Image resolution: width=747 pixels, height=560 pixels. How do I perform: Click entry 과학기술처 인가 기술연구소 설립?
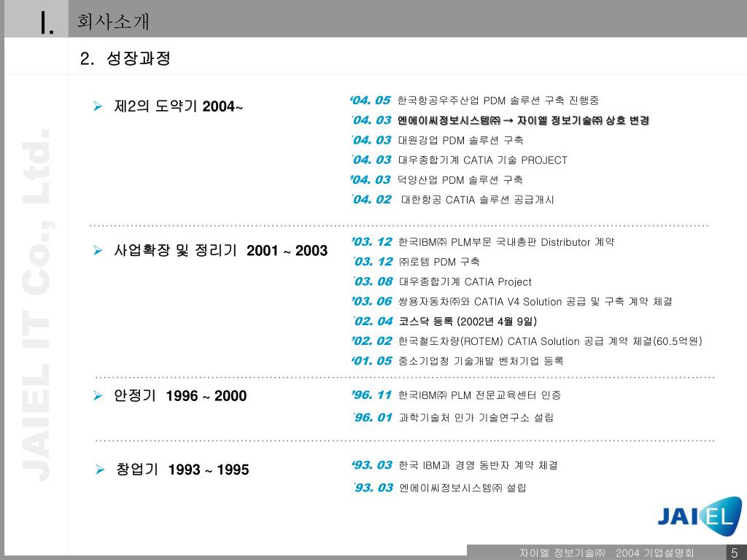(x=476, y=418)
